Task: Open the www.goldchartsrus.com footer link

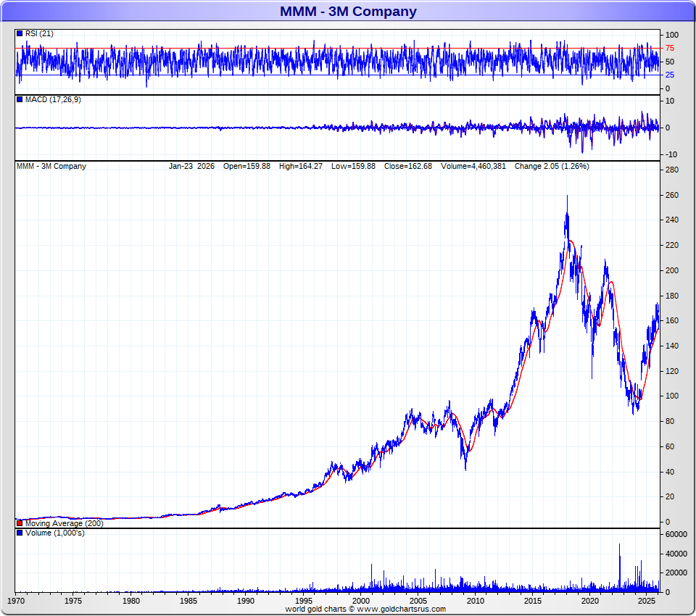Action: (401, 609)
